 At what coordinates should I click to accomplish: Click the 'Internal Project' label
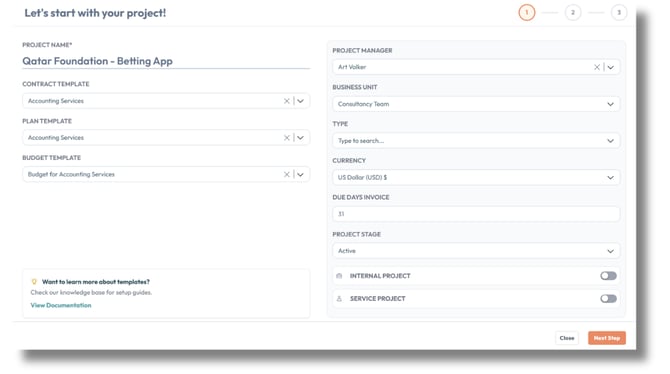(x=380, y=276)
